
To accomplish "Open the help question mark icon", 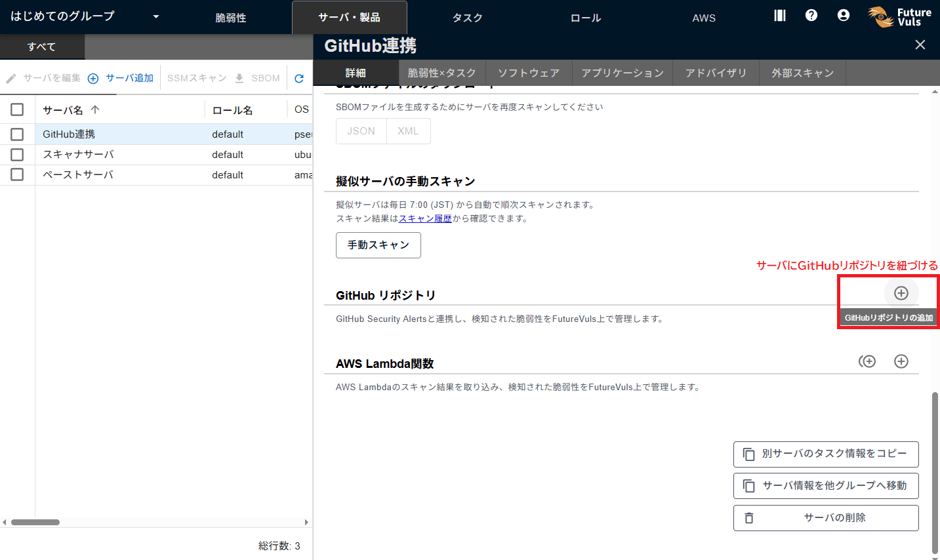I will (x=811, y=15).
